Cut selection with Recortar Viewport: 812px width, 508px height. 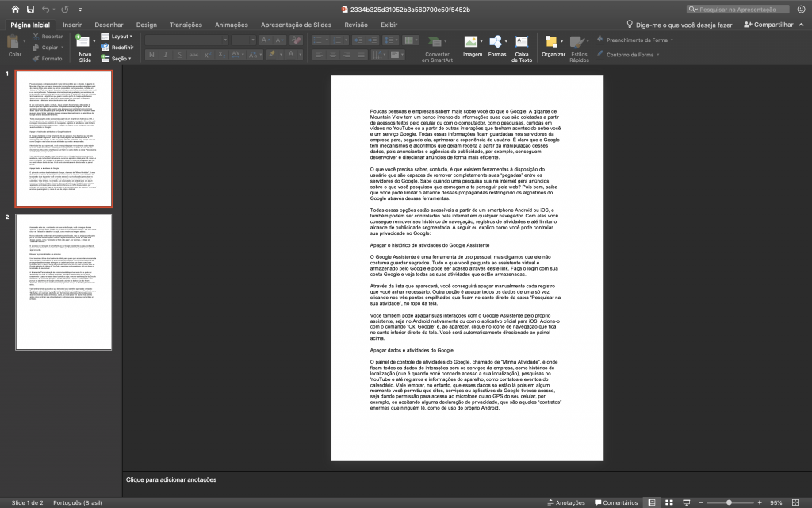(48, 37)
